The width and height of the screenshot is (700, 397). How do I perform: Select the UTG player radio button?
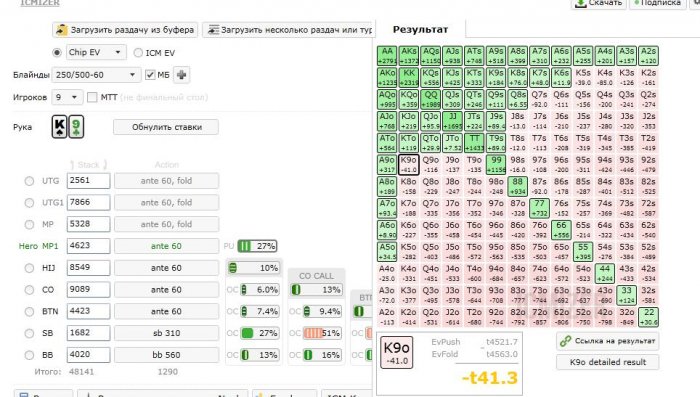tap(29, 181)
